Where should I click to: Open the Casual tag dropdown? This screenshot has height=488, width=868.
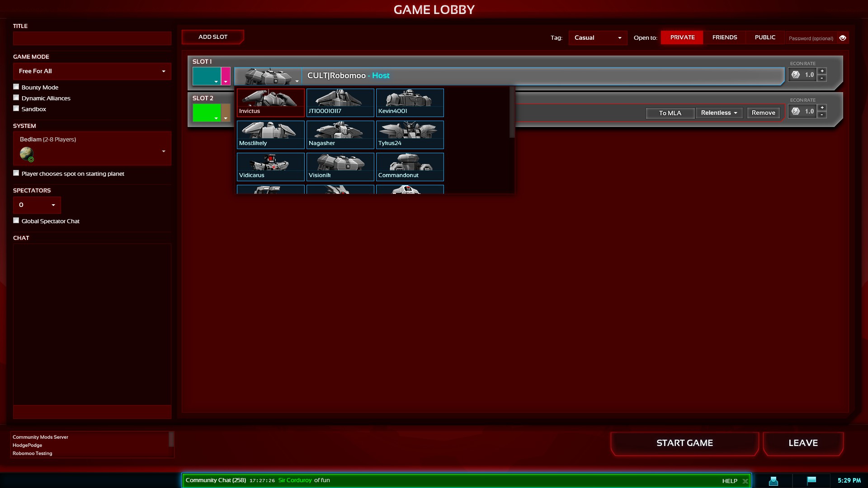click(598, 38)
